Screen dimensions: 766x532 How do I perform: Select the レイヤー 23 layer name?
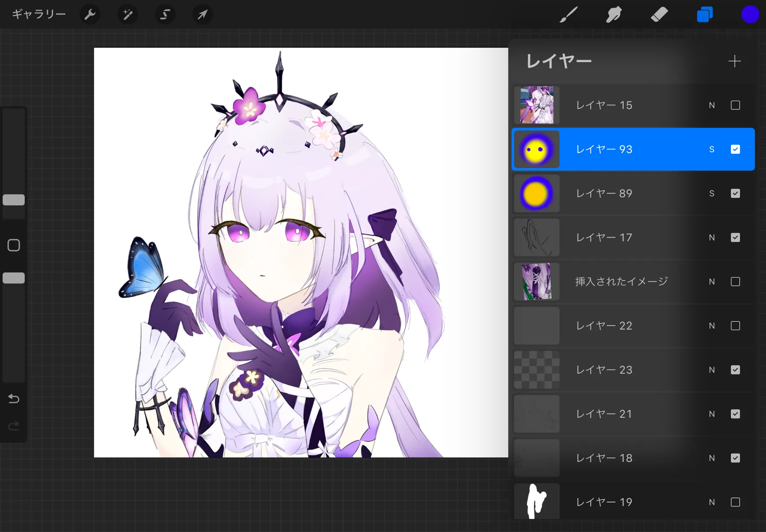tap(604, 370)
